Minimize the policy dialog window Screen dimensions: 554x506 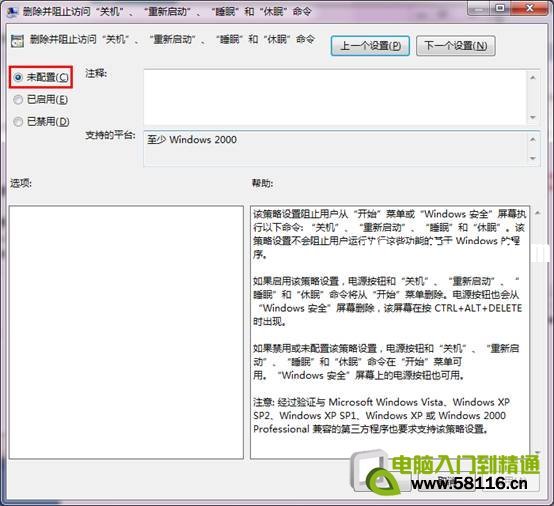coord(479,8)
